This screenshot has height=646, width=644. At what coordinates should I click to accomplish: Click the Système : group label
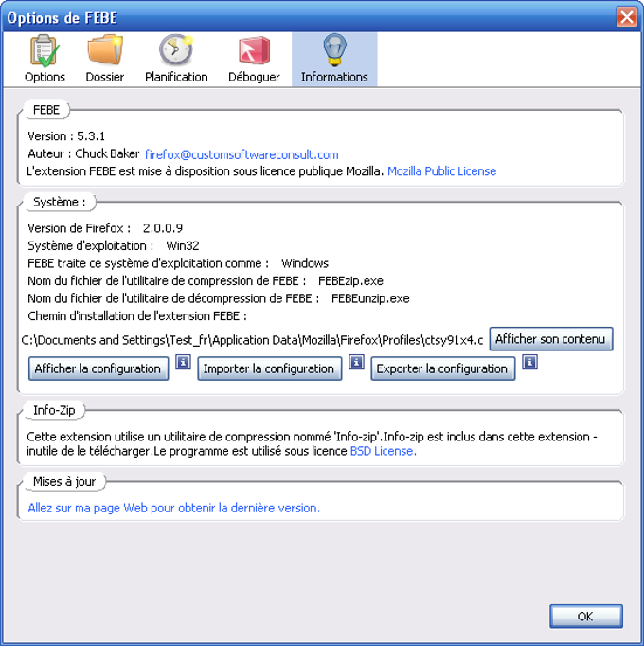60,202
